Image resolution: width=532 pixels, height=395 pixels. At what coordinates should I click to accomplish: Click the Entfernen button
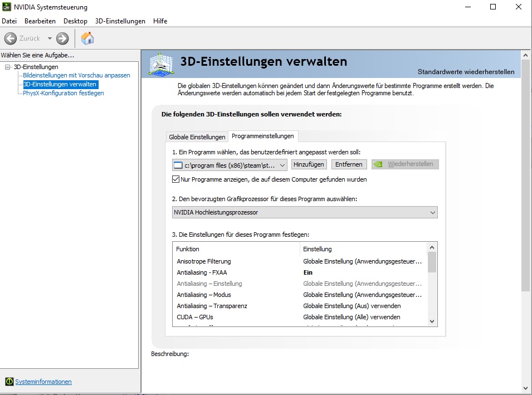[x=349, y=164]
